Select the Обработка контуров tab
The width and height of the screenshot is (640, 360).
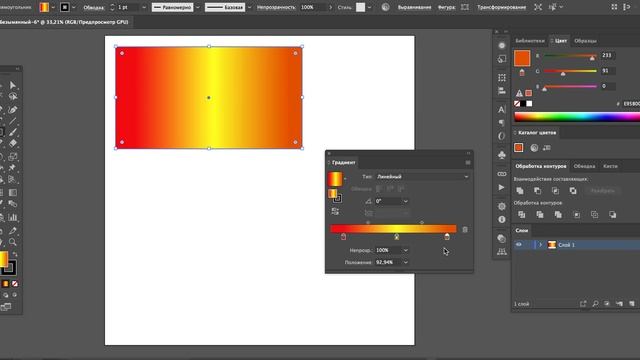click(x=541, y=166)
